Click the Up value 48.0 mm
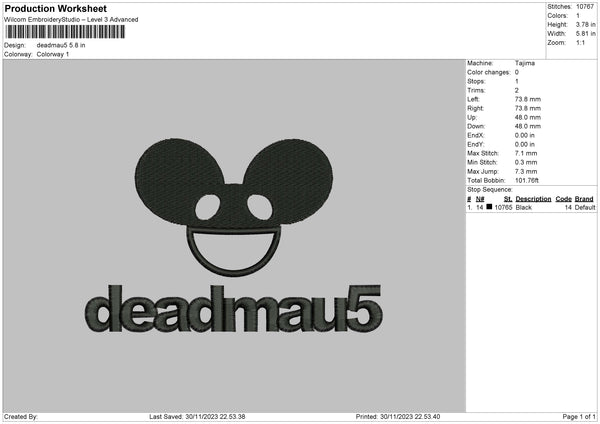 pyautogui.click(x=528, y=117)
